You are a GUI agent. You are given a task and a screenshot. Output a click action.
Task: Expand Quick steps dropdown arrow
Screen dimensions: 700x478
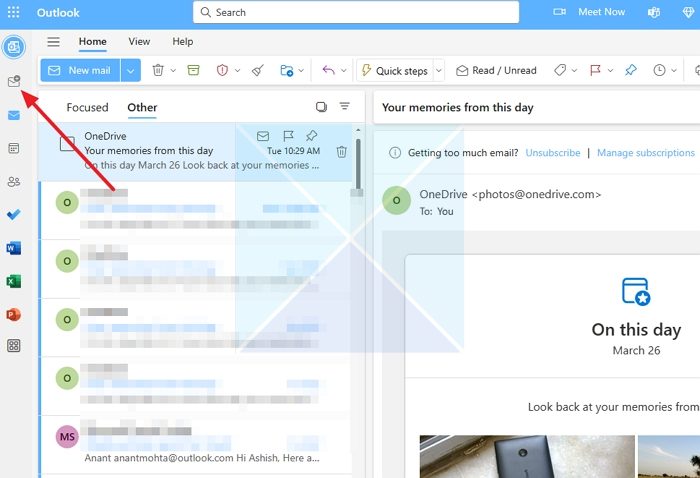[439, 71]
